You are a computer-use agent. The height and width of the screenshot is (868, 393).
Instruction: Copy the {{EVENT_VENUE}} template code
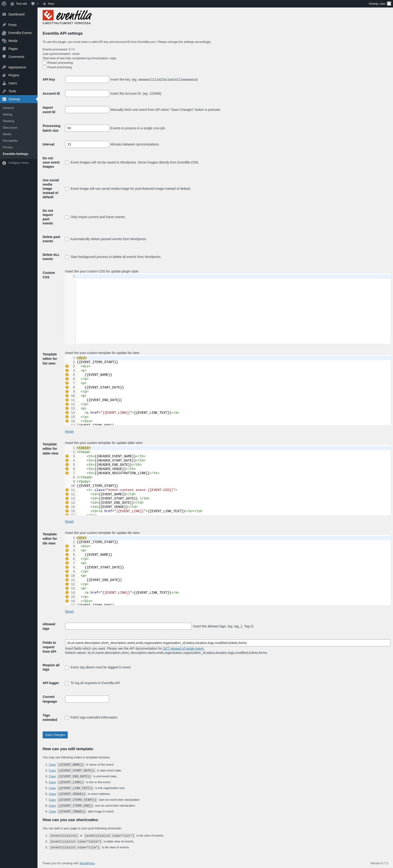(x=52, y=794)
